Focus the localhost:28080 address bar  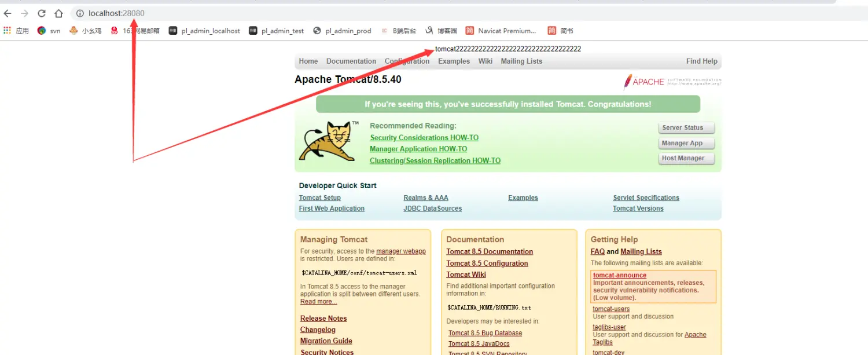pos(116,13)
